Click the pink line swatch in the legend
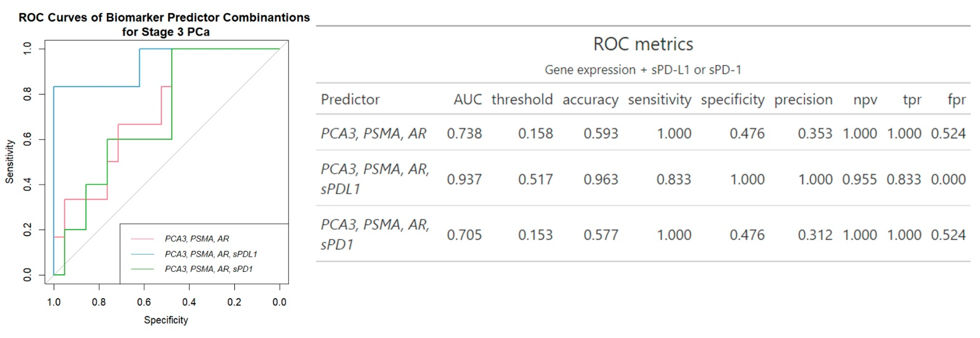This screenshot has height=338, width=980. point(142,239)
